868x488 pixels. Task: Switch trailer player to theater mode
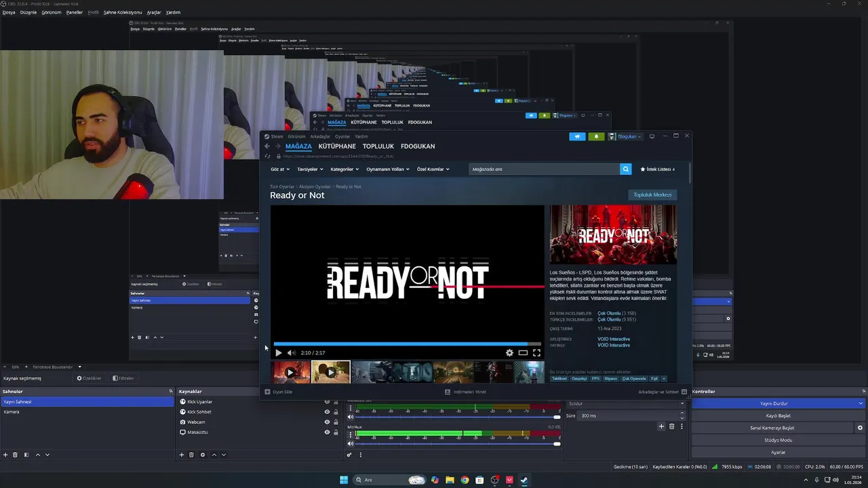click(523, 352)
